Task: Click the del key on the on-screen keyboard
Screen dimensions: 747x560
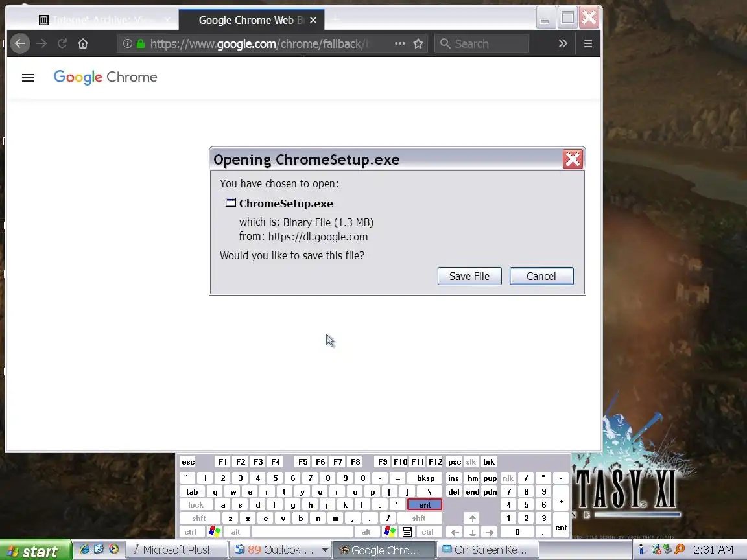Action: [x=454, y=491]
